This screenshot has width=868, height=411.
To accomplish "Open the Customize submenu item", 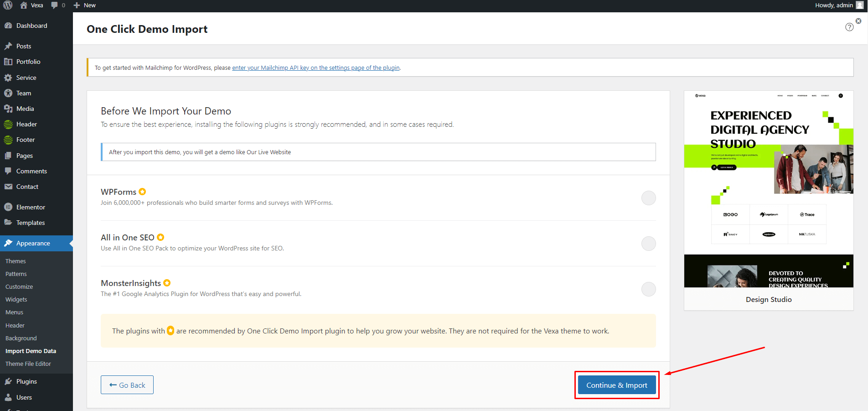I will pyautogui.click(x=19, y=287).
